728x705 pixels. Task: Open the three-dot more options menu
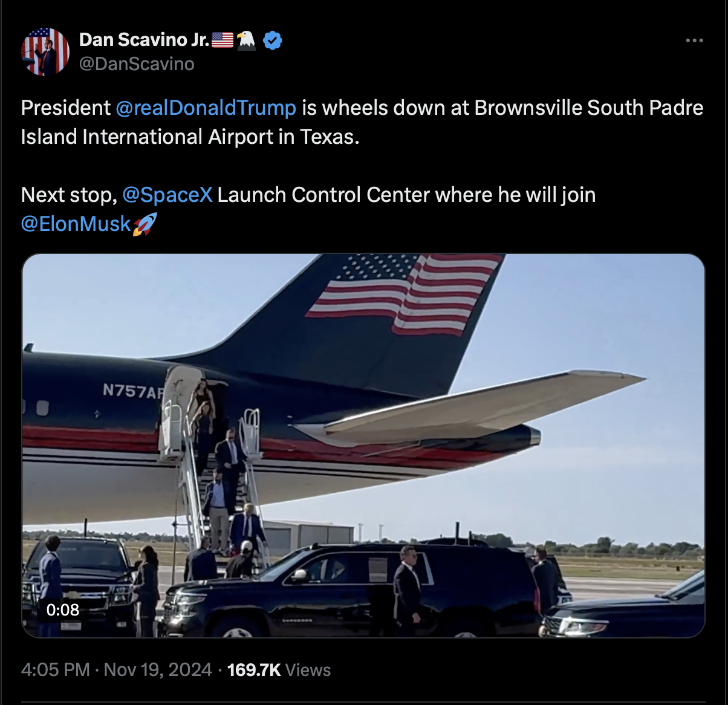click(694, 41)
